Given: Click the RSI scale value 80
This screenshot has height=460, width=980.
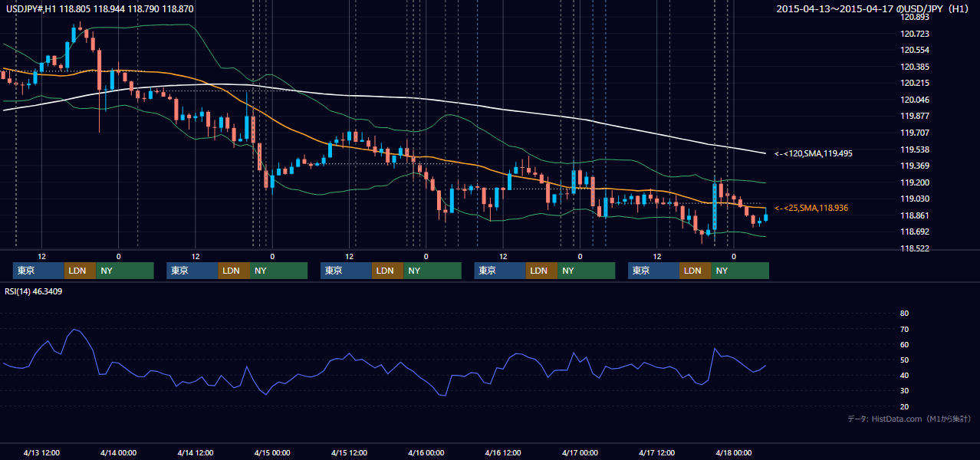Looking at the screenshot, I should [904, 314].
